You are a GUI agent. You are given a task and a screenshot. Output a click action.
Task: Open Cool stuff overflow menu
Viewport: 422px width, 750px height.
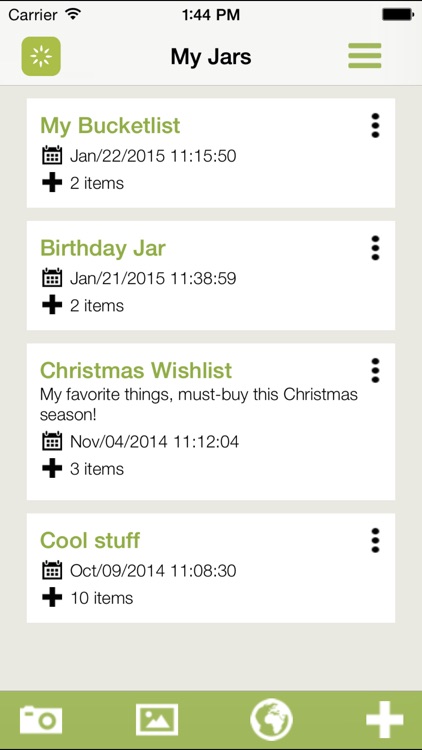[x=376, y=540]
